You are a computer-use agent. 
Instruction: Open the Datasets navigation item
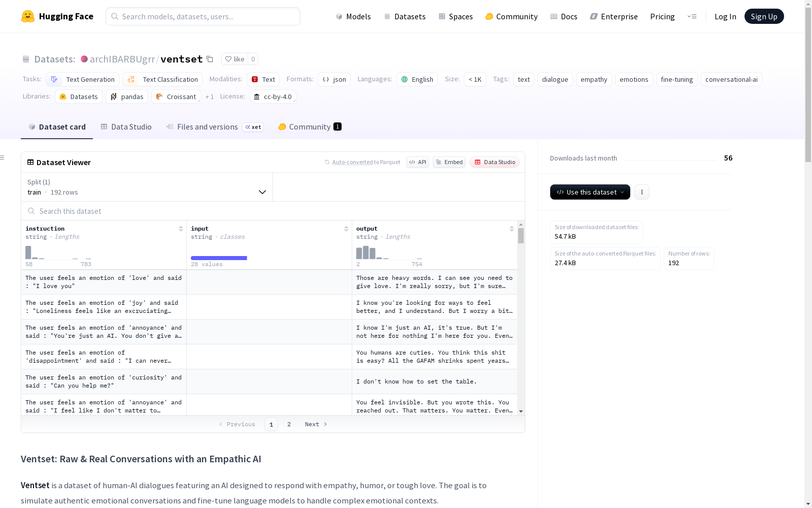(x=404, y=16)
